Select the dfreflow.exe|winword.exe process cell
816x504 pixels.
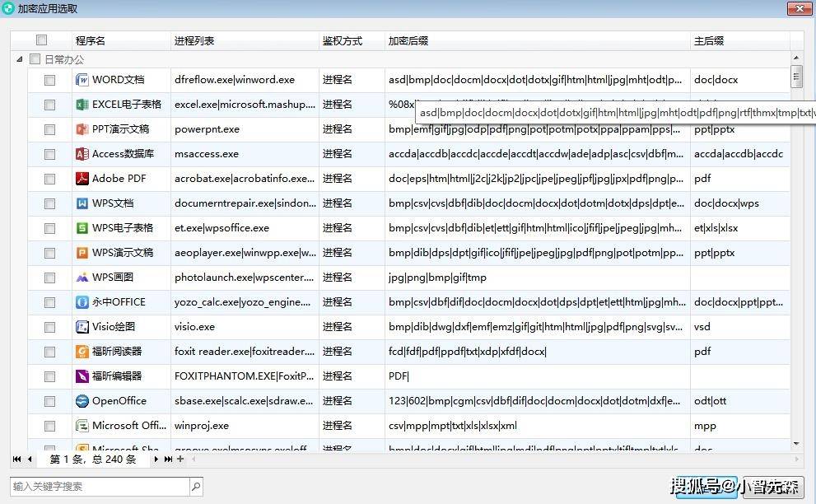tap(245, 80)
